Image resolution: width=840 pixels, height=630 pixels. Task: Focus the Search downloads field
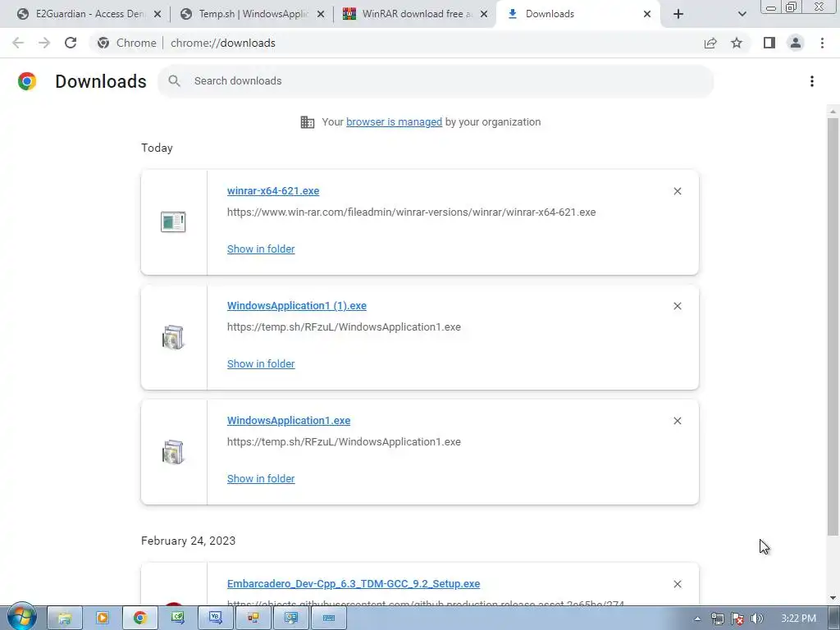coord(435,81)
